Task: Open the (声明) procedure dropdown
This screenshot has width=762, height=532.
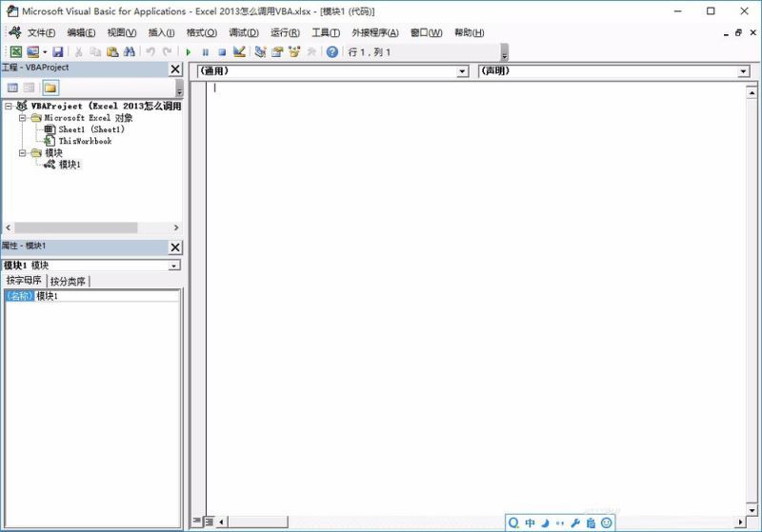Action: [x=743, y=71]
